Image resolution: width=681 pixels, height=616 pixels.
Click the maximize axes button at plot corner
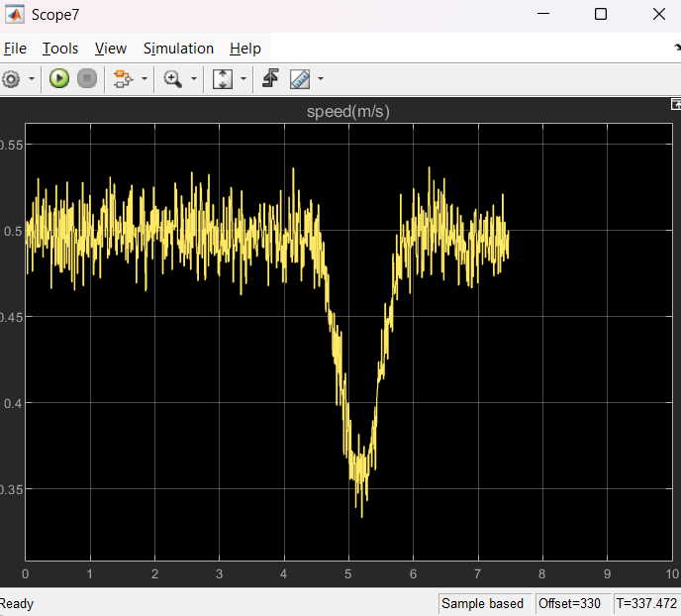pos(675,103)
